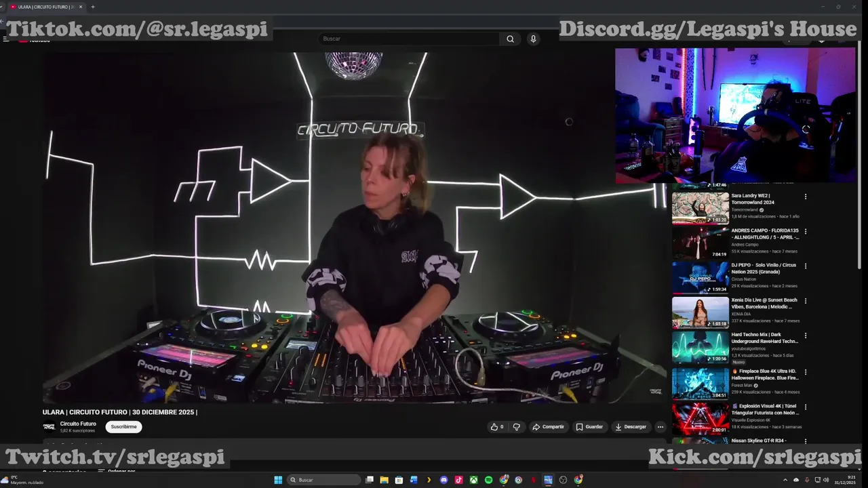Open Task View on the taskbar
Image resolution: width=868 pixels, height=488 pixels.
click(x=370, y=480)
